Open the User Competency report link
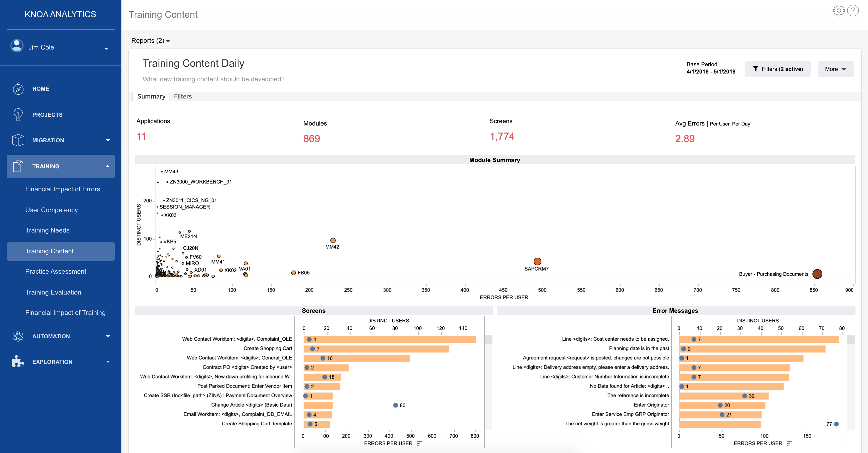Image resolution: width=868 pixels, height=453 pixels. [52, 210]
